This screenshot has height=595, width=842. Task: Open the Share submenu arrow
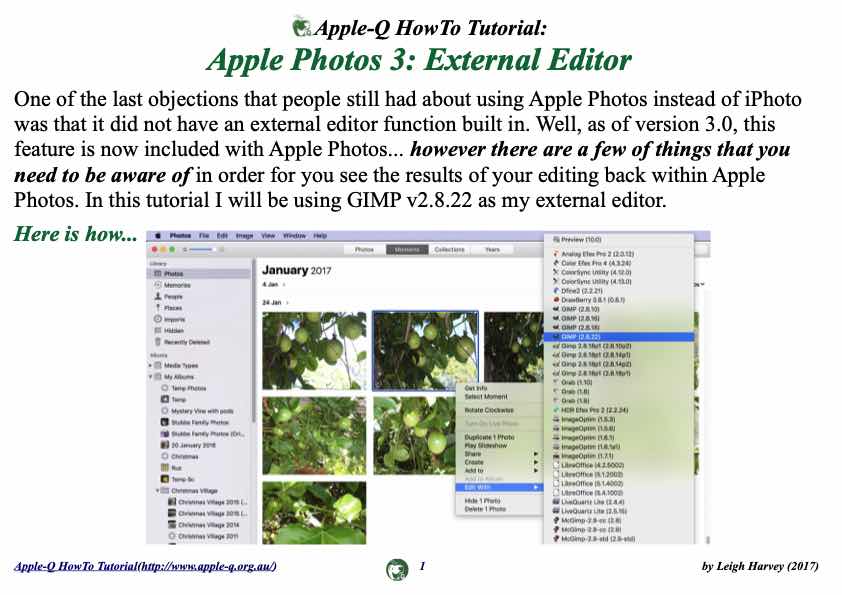[x=535, y=454]
